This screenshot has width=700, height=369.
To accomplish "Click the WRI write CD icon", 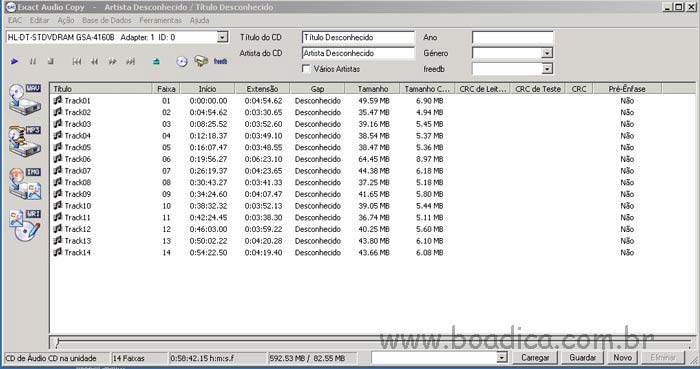I will click(25, 225).
